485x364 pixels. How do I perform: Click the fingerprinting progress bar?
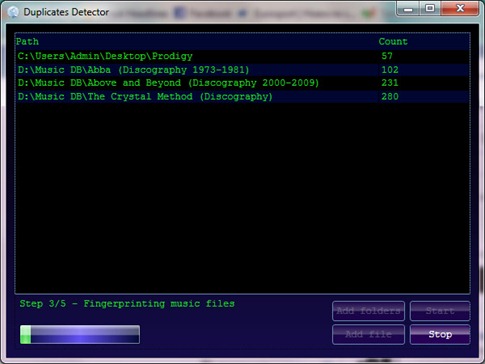point(80,334)
